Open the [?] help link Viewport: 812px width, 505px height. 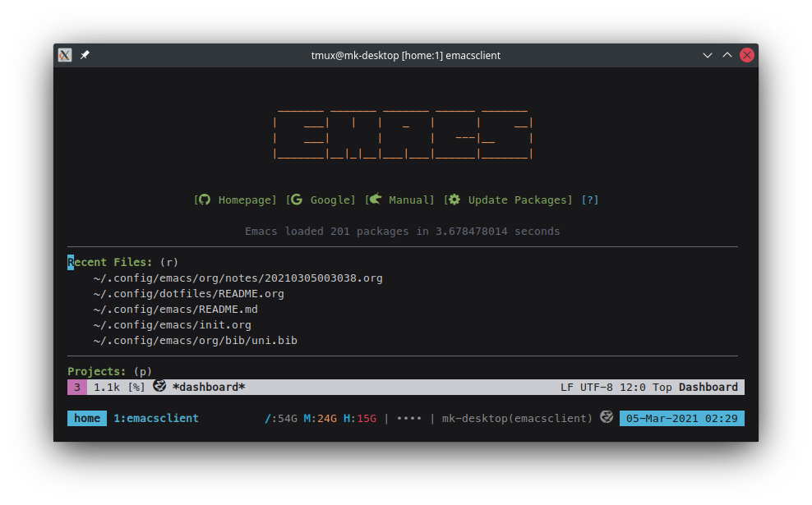pyautogui.click(x=589, y=200)
